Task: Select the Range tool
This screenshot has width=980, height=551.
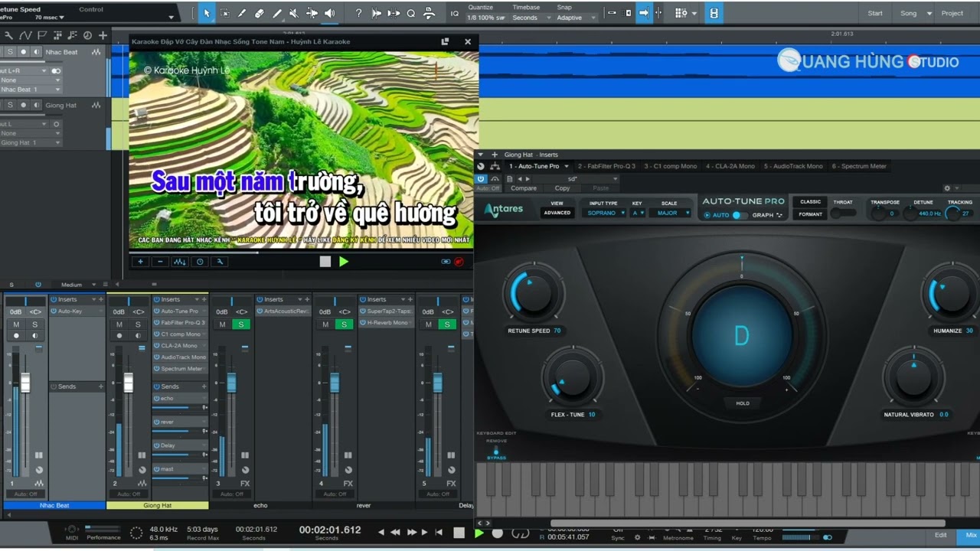Action: [224, 13]
